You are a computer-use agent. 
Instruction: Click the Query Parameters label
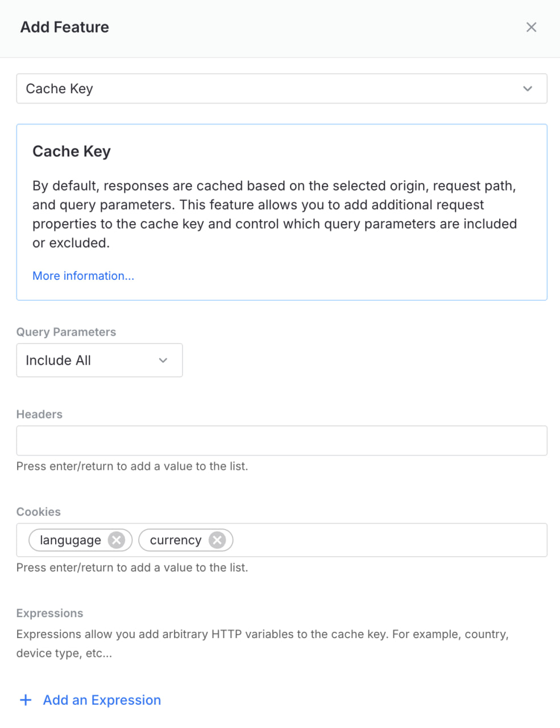[66, 332]
